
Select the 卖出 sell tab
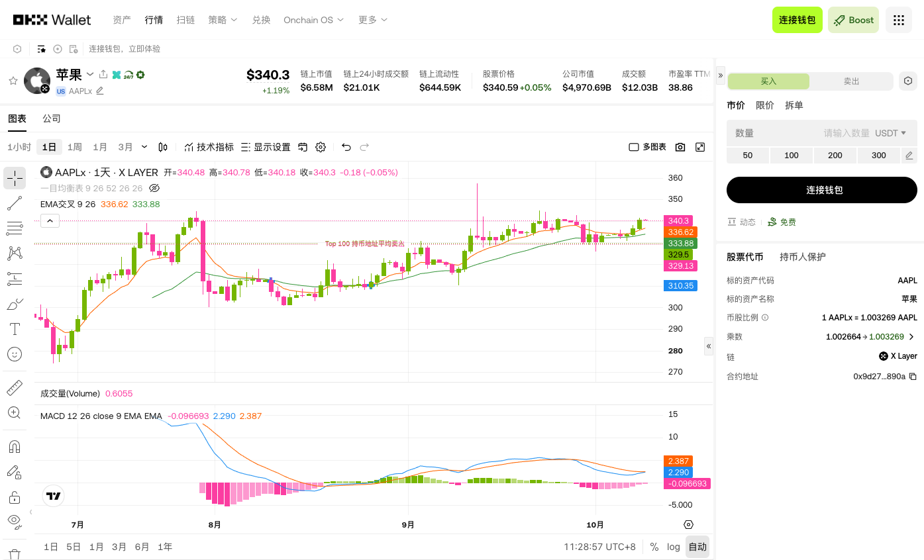[851, 81]
